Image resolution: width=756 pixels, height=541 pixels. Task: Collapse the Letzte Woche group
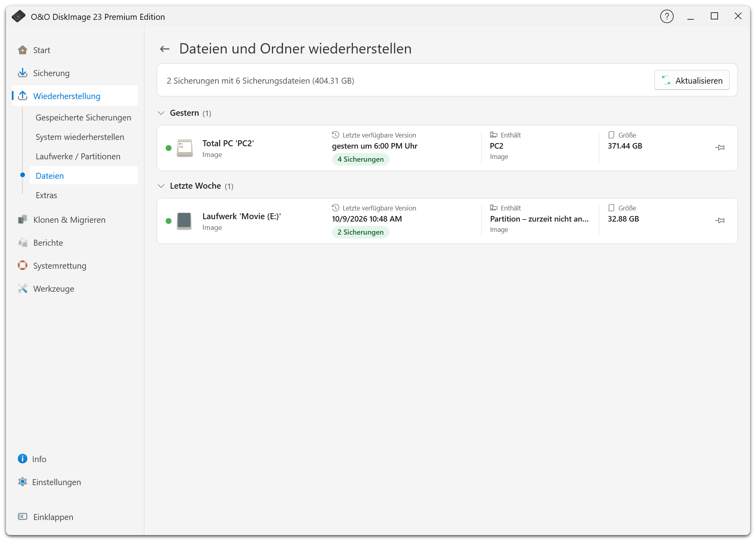pyautogui.click(x=161, y=186)
